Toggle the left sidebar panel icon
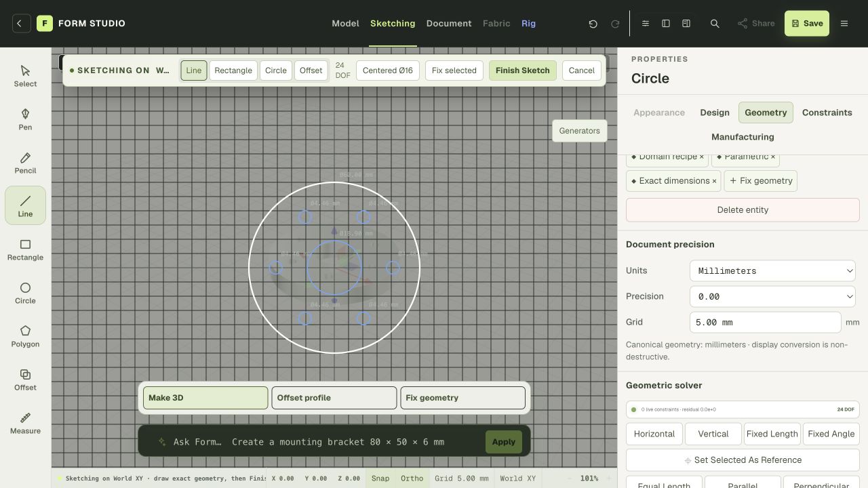The height and width of the screenshot is (488, 868). click(x=666, y=24)
